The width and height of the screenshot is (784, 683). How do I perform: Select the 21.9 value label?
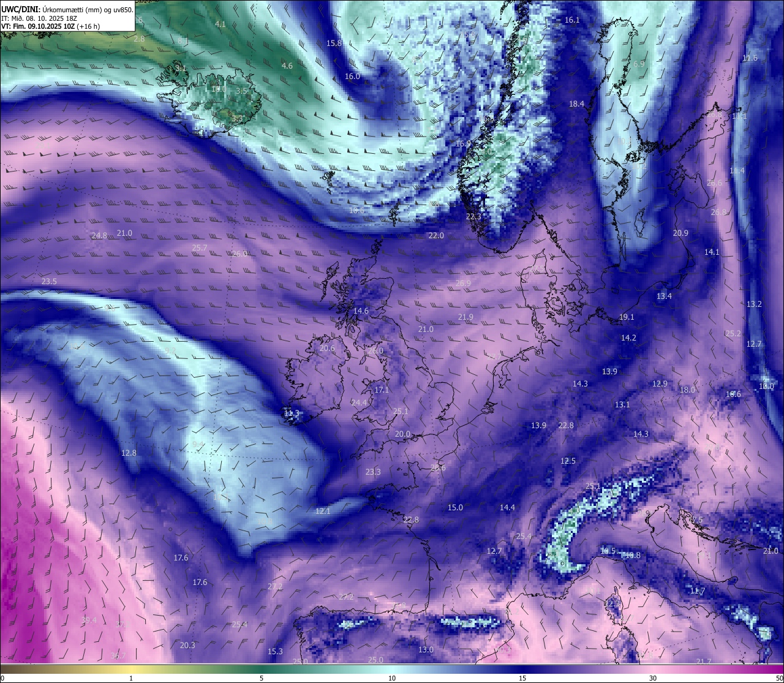pos(466,317)
